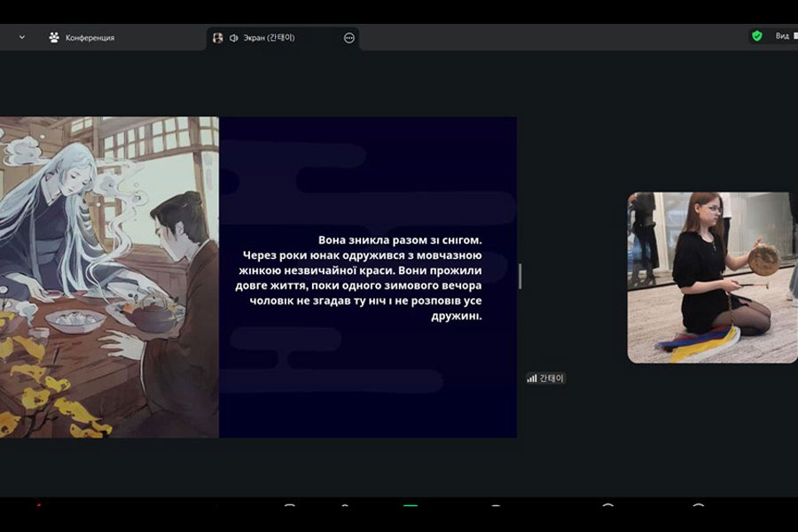
Task: Toggle the speaker icon in the Экран tab
Action: (234, 38)
